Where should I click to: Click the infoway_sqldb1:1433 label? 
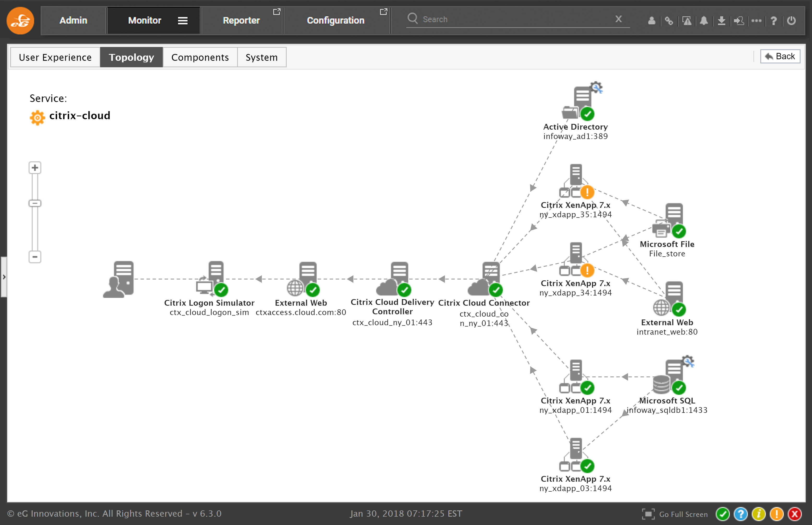click(667, 410)
